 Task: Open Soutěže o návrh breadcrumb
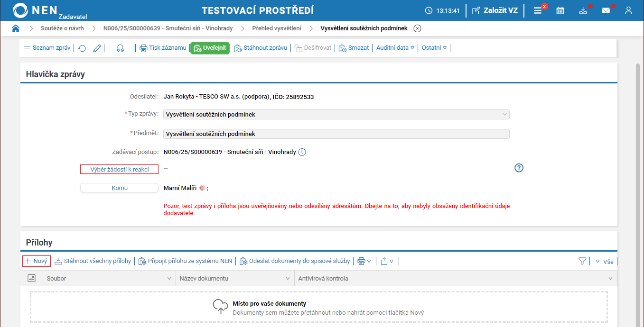[62, 28]
